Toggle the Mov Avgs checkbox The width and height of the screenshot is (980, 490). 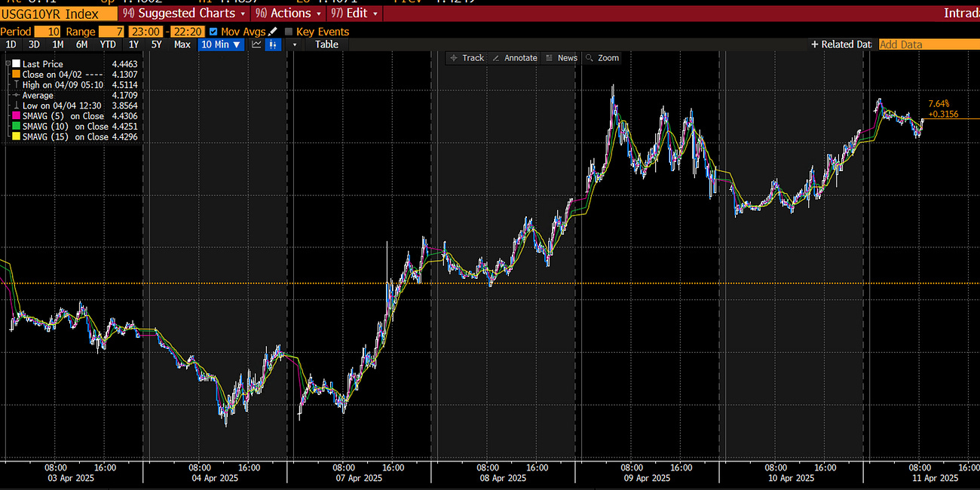click(213, 32)
